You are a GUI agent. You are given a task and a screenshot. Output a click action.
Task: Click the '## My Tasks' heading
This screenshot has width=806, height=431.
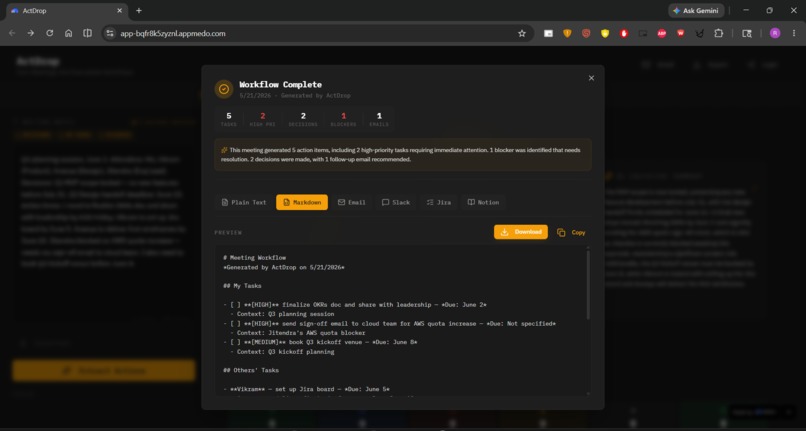point(242,286)
